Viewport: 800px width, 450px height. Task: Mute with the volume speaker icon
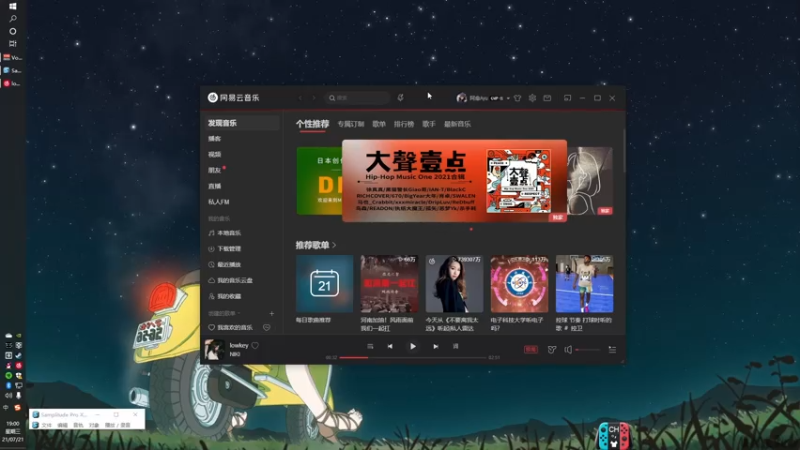[x=568, y=349]
